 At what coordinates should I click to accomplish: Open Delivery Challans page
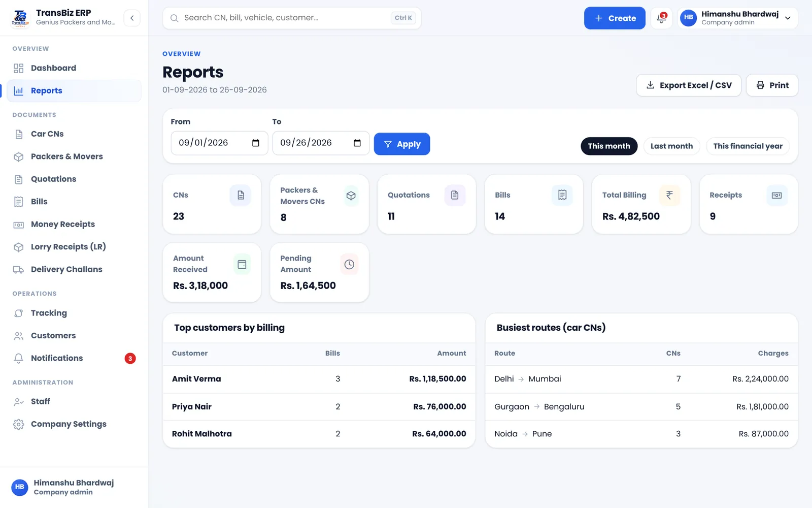[x=74, y=270]
